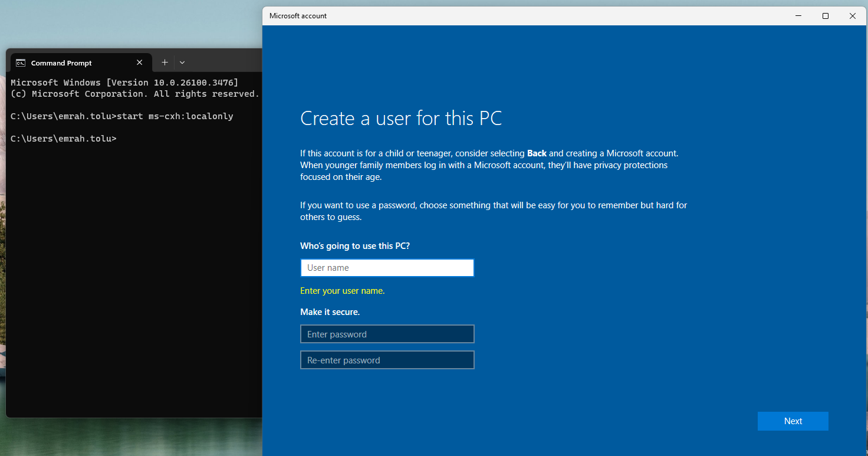Screen dimensions: 868x456
Task: Open terminal profiles dropdown chevron
Action: pos(182,63)
